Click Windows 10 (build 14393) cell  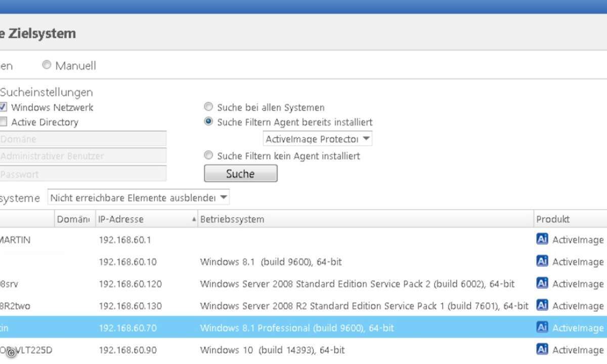pyautogui.click(x=273, y=350)
